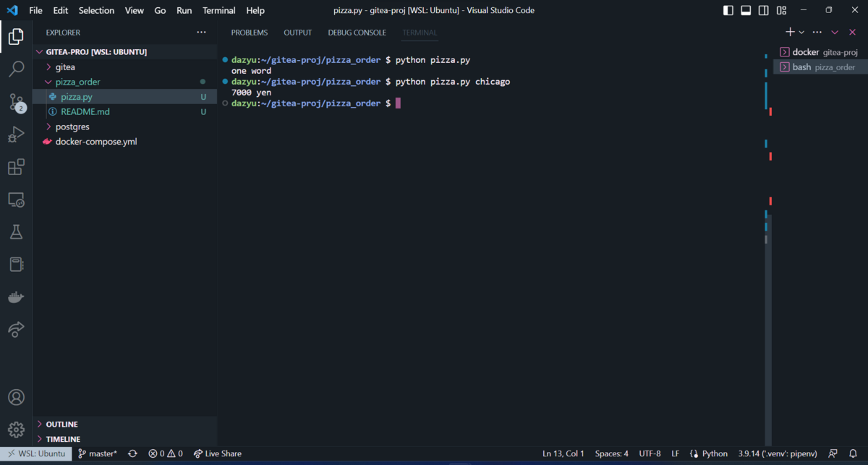The height and width of the screenshot is (465, 868).
Task: Click the notebook-style icon in activity bar
Action: (x=16, y=265)
